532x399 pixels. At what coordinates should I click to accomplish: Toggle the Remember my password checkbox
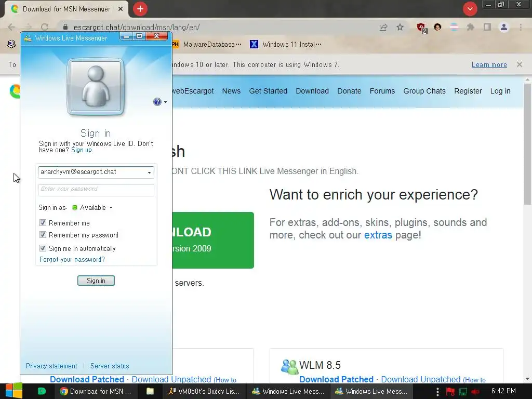43,234
